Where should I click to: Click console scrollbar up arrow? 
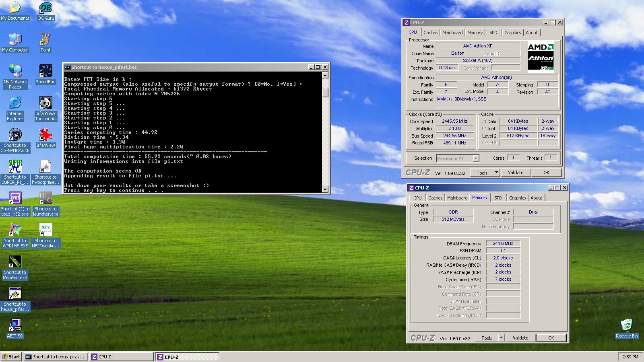coord(325,75)
